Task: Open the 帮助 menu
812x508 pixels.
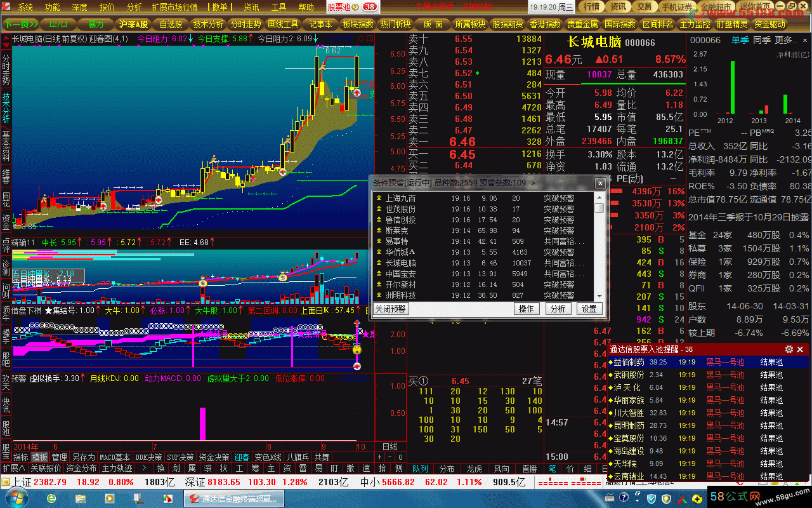Action: coord(306,7)
